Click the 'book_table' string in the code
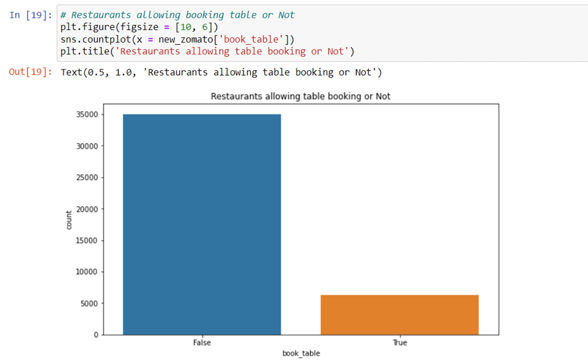This screenshot has width=588, height=364. coord(253,39)
